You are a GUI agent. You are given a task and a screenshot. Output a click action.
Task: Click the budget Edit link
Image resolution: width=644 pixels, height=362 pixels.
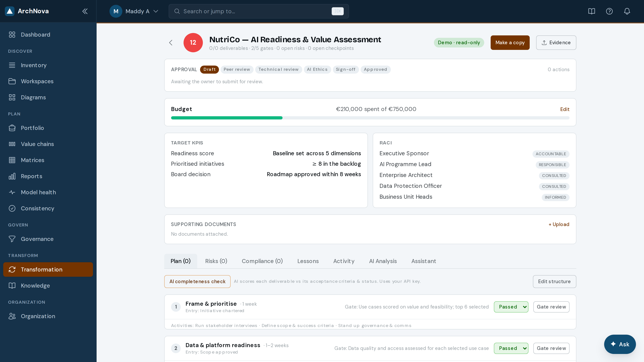[565, 109]
